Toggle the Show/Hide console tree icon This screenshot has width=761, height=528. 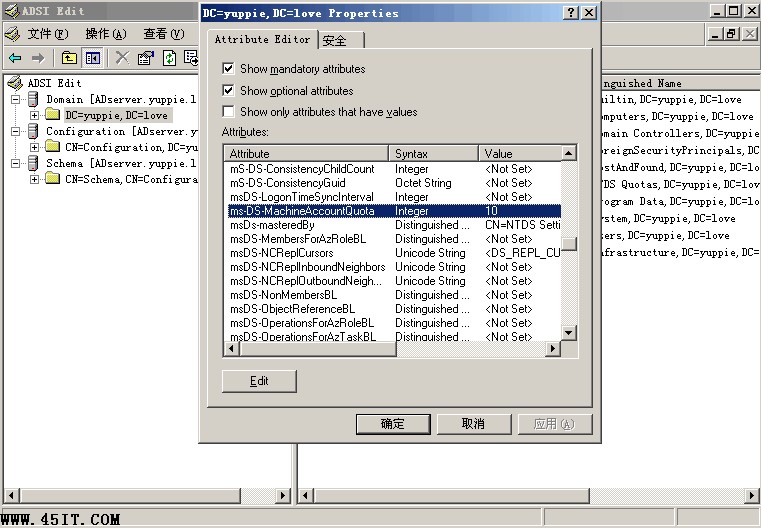point(93,59)
